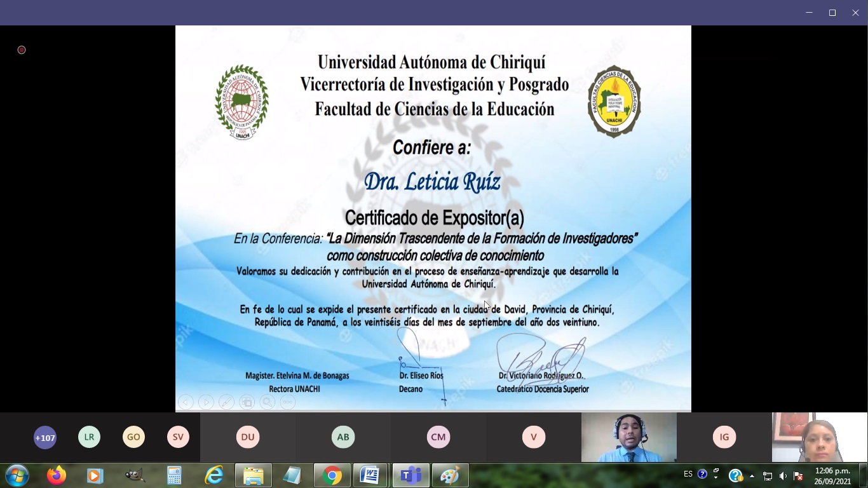The width and height of the screenshot is (868, 488).
Task: Click "Dr. Eliseo Ríos" signature name
Action: [x=421, y=376]
